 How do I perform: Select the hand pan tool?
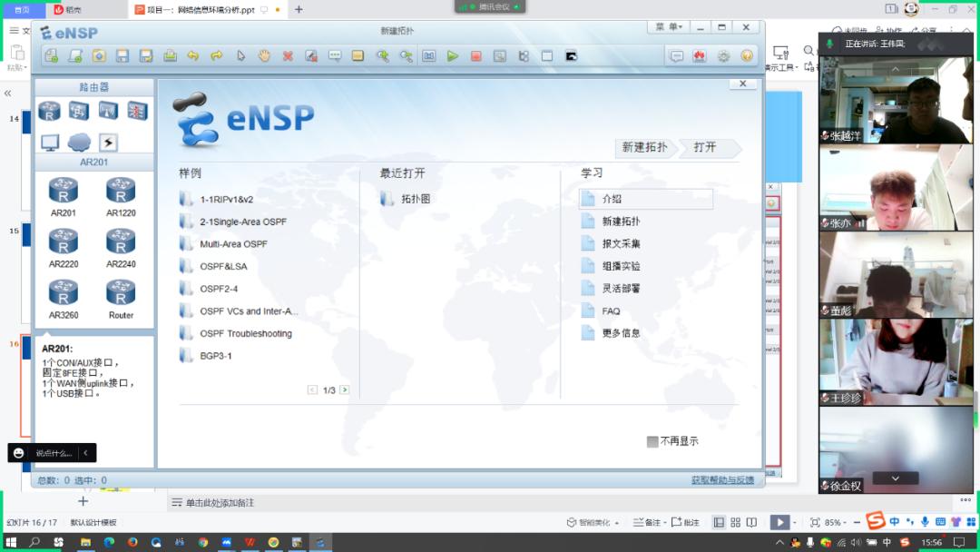pos(264,56)
